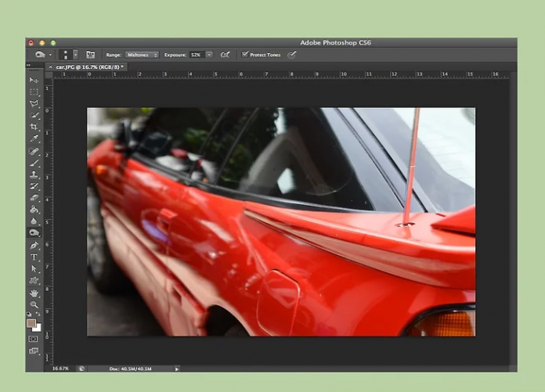Open the Range dropdown set to Midtones

pyautogui.click(x=142, y=55)
